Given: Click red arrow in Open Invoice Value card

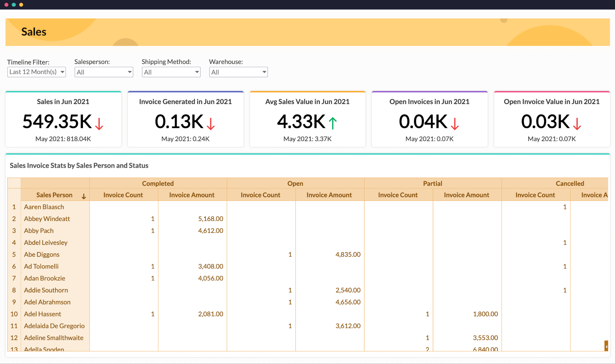Looking at the screenshot, I should (x=577, y=124).
